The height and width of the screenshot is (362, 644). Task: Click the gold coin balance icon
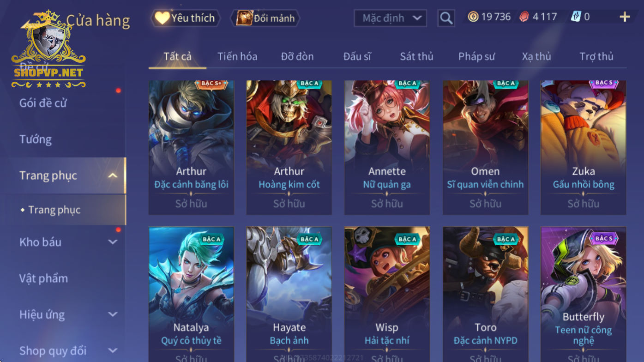pos(473,17)
